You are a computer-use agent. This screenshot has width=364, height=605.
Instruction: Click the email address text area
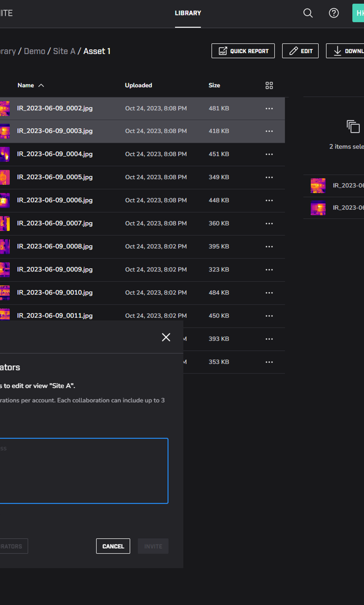pos(83,471)
